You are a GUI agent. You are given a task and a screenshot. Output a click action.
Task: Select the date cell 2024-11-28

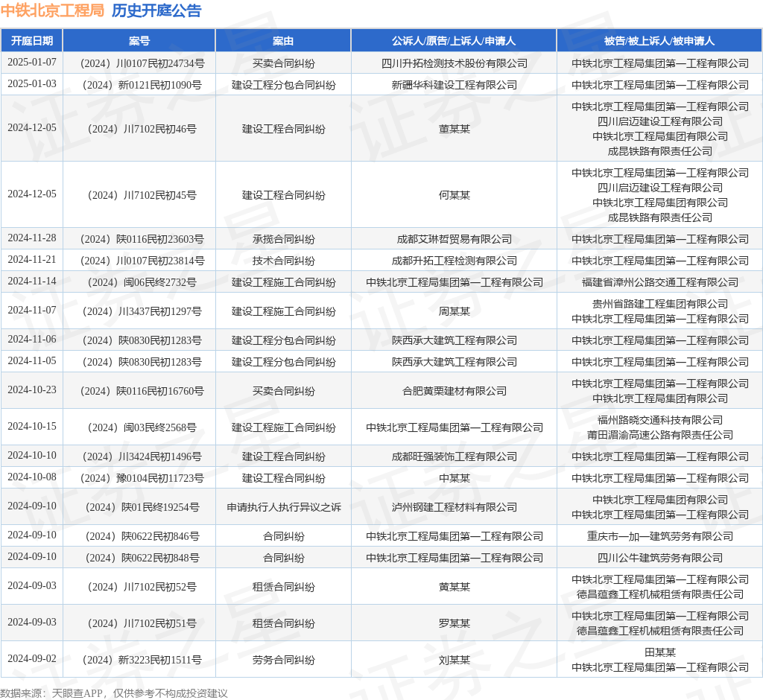coord(31,238)
